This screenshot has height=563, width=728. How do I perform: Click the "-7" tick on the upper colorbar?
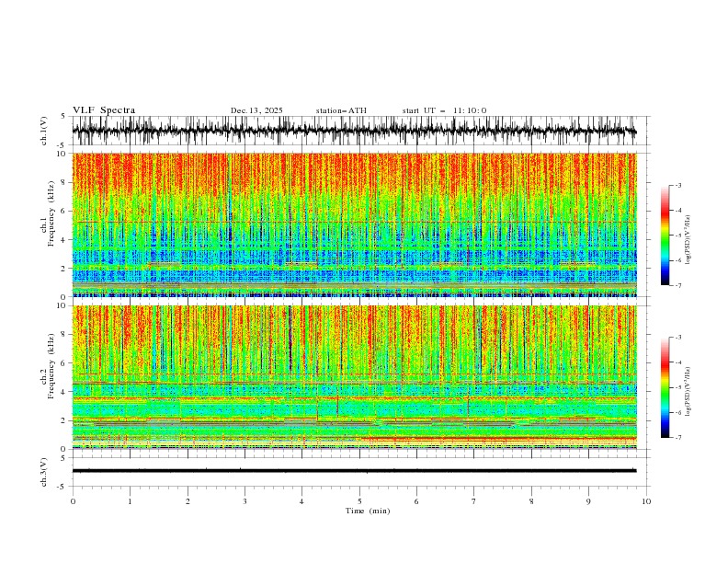[677, 285]
